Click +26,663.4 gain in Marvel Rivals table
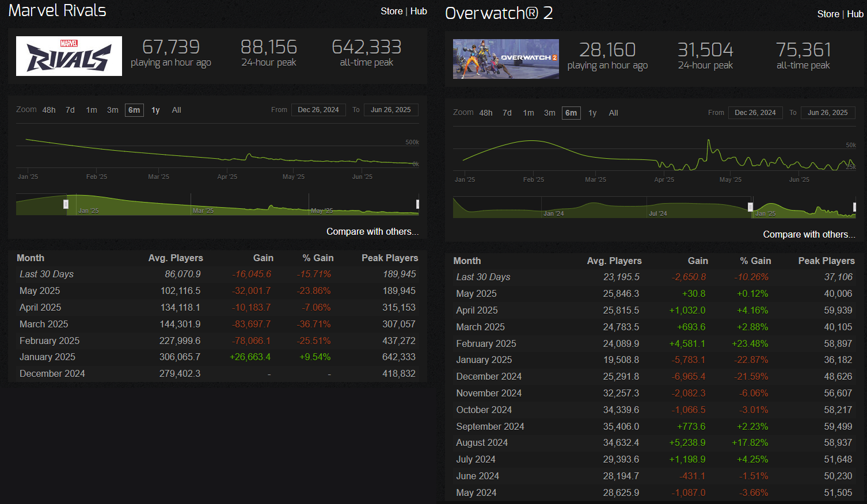 250,357
